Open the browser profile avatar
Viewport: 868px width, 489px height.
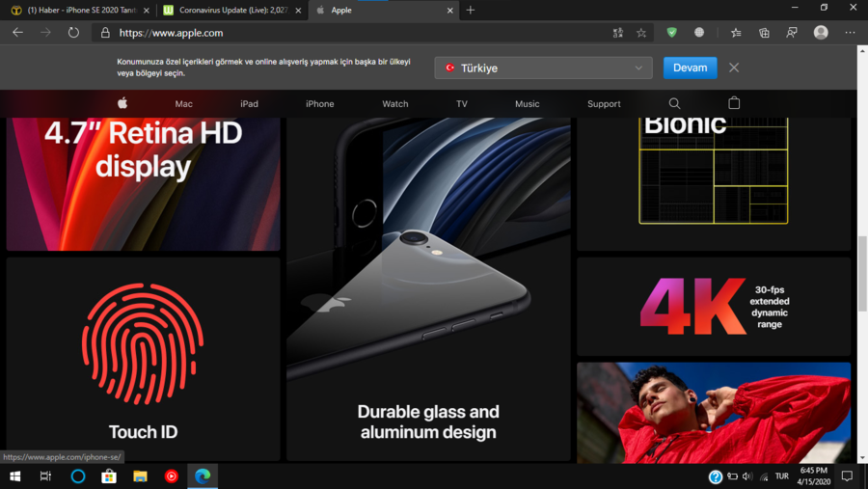click(821, 33)
